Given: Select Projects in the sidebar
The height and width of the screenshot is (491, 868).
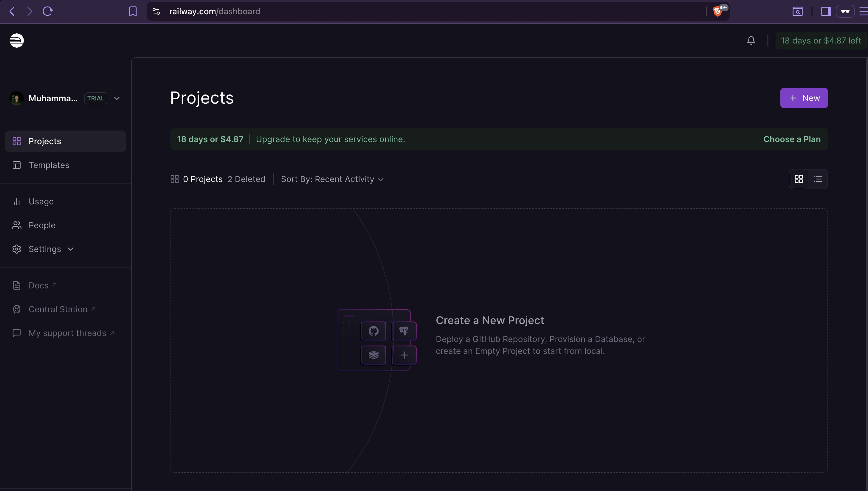Looking at the screenshot, I should point(66,141).
